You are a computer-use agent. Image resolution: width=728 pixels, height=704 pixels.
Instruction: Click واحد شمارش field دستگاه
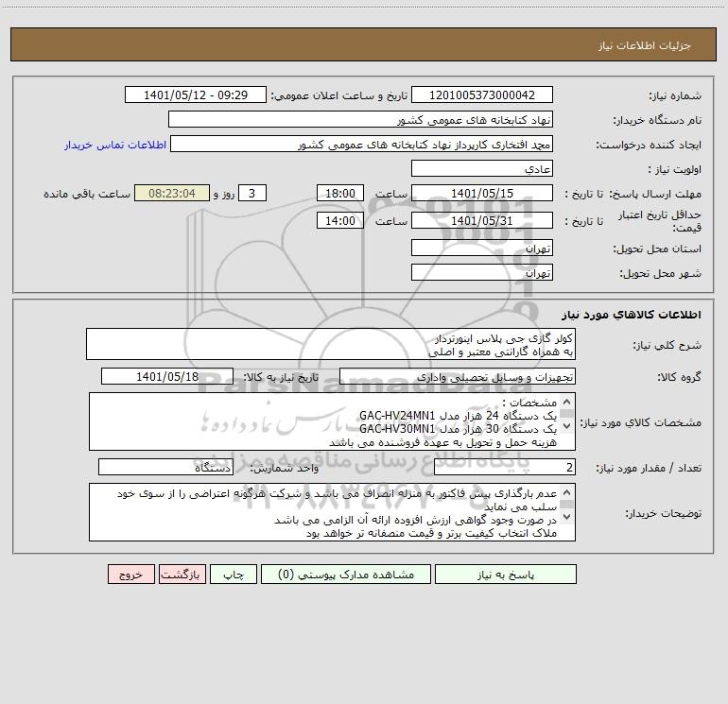(x=165, y=468)
